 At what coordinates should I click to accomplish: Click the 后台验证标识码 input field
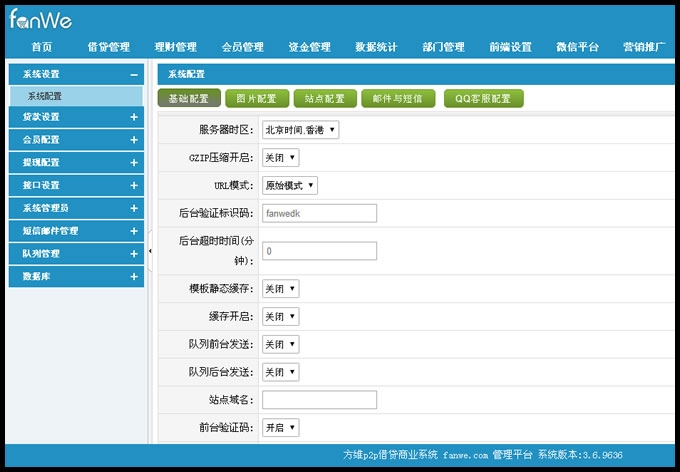320,213
